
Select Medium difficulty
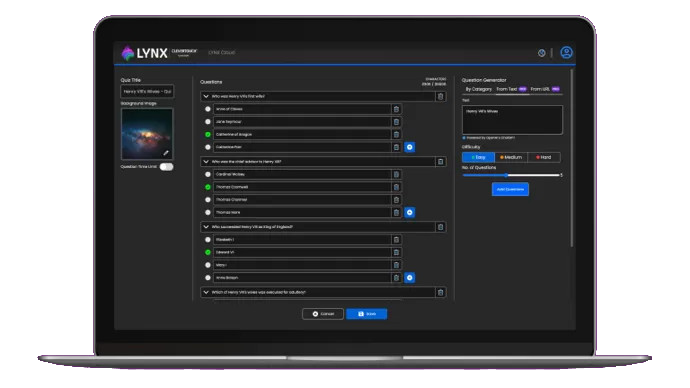pos(510,157)
